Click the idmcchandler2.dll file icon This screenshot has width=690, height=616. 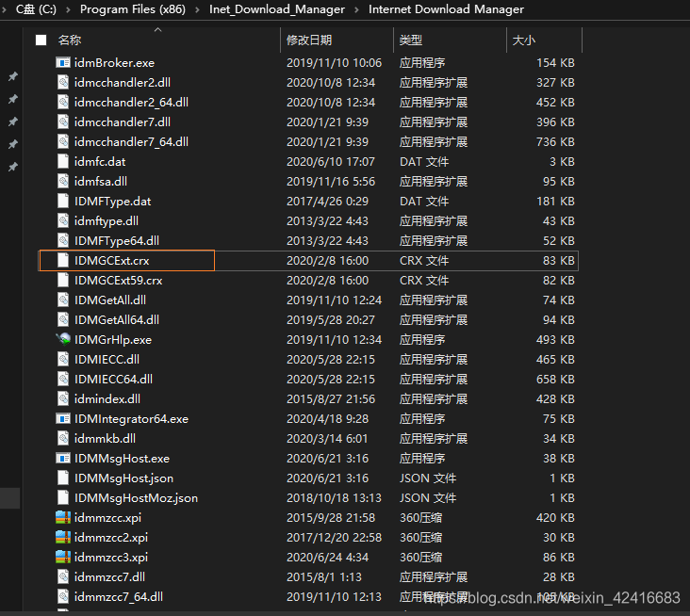(63, 83)
